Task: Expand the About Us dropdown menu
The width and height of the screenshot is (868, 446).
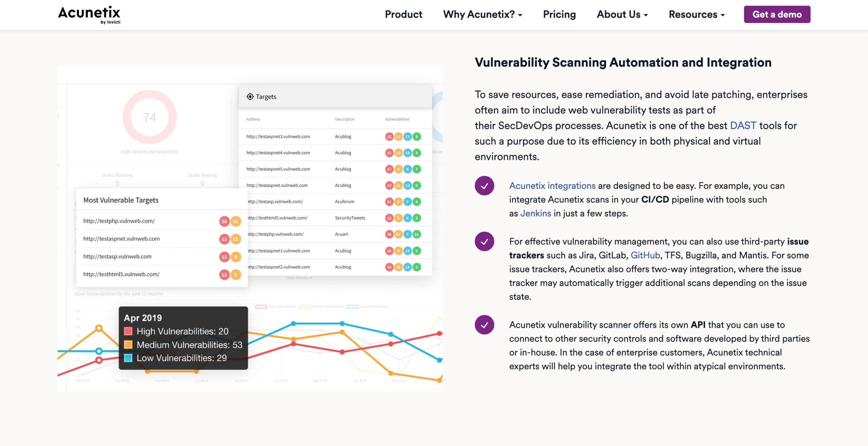Action: (622, 15)
